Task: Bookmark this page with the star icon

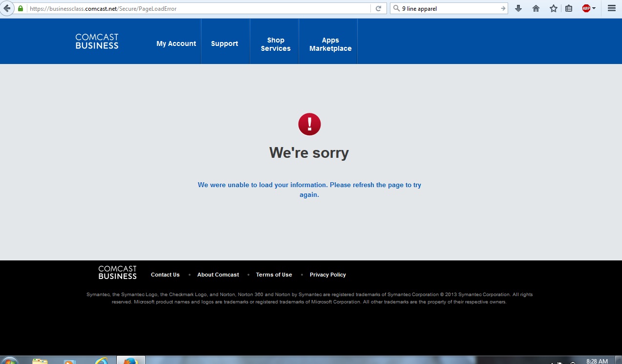Action: click(553, 8)
